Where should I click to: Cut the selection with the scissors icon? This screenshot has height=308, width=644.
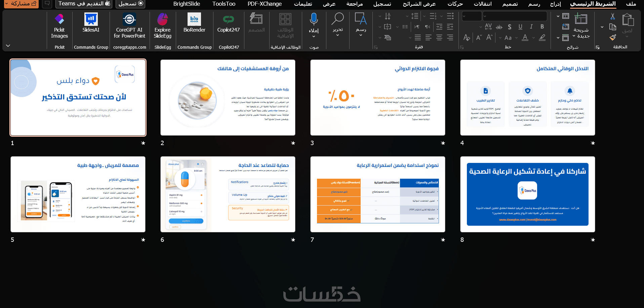click(x=613, y=16)
